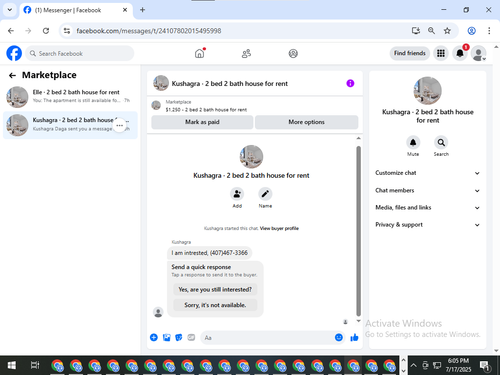
Task: Open the Facebook menu grid icon
Action: click(441, 53)
